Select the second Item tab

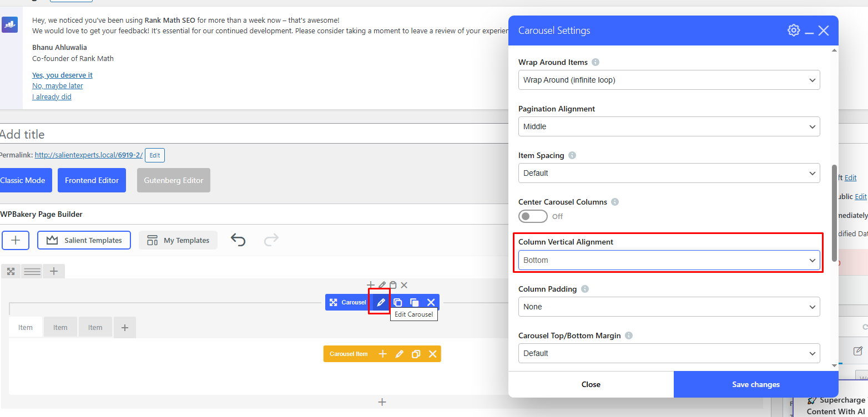(60, 327)
